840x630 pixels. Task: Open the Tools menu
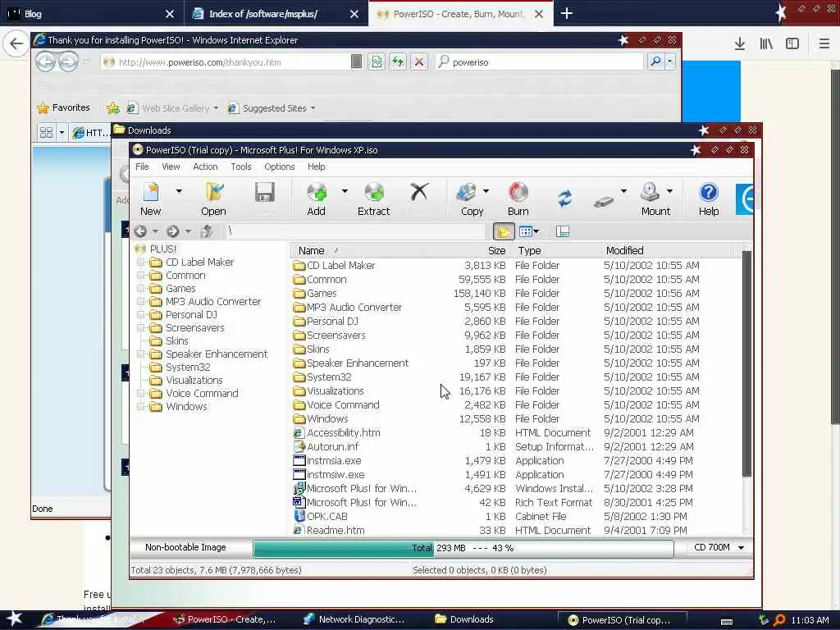coord(241,167)
